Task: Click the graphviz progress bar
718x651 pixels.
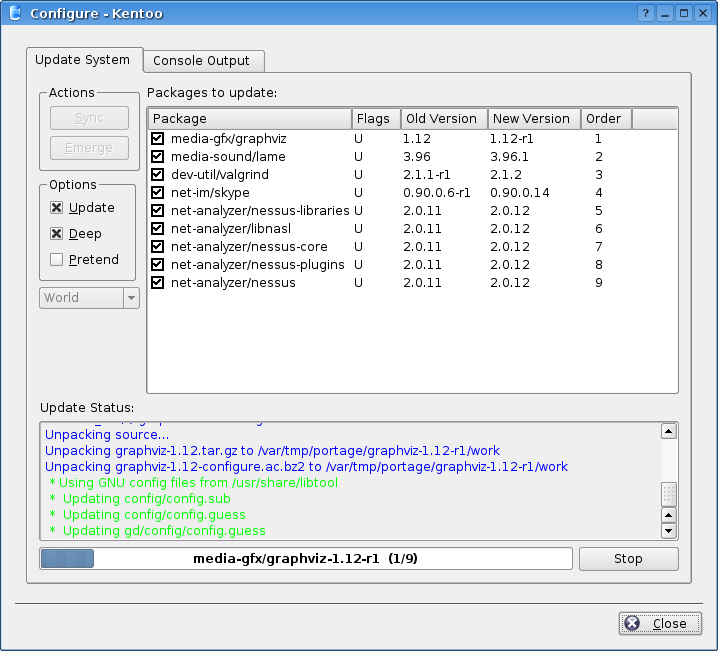Action: pyautogui.click(x=306, y=559)
